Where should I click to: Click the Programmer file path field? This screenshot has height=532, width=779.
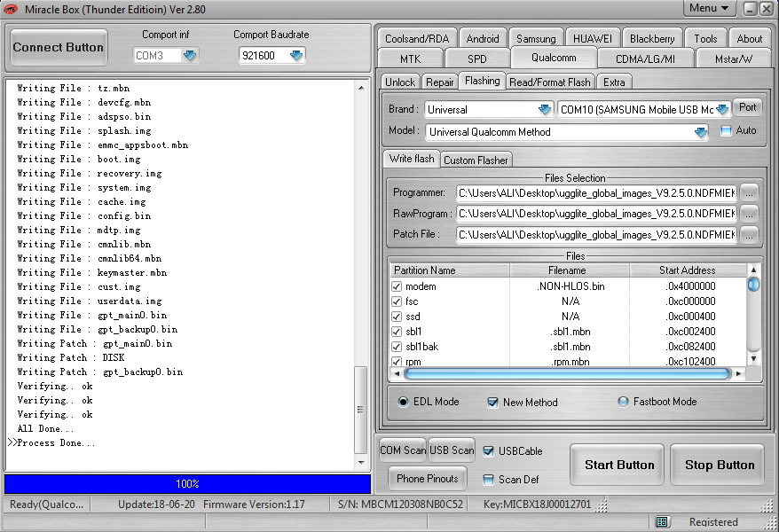[597, 193]
